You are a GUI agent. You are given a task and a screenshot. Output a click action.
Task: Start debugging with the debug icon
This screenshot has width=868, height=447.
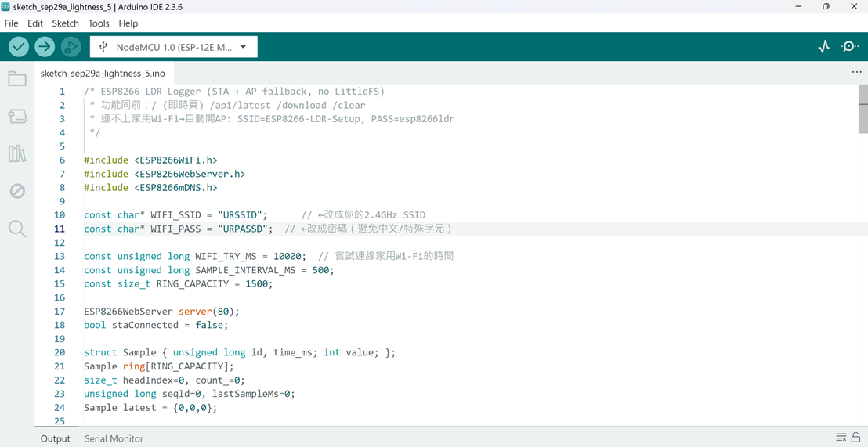click(x=71, y=47)
